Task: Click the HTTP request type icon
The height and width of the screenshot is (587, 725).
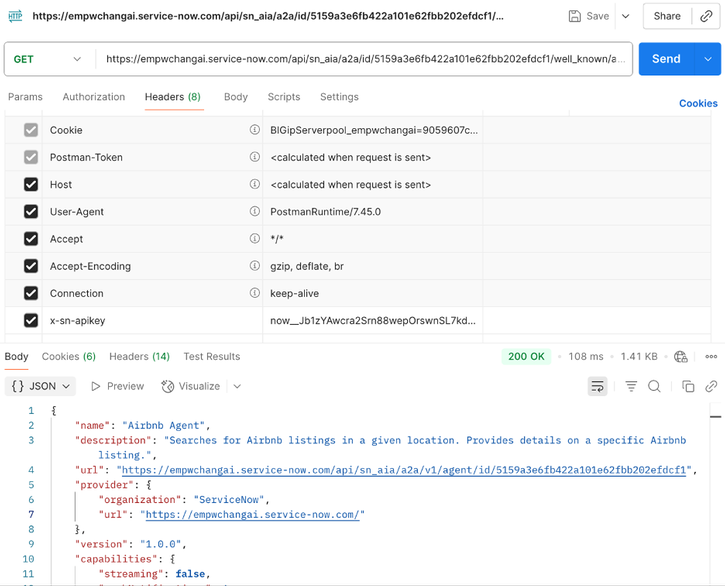Action: 15,16
